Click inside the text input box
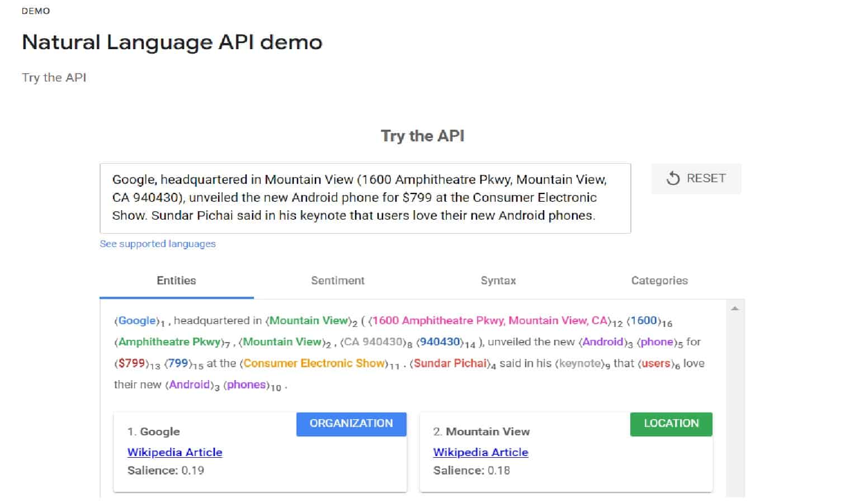The width and height of the screenshot is (868, 503). click(x=364, y=197)
